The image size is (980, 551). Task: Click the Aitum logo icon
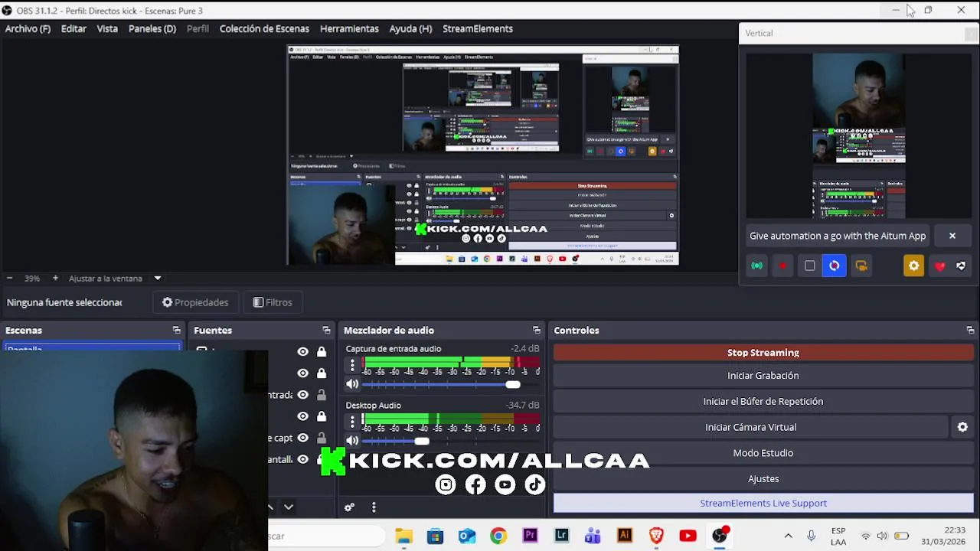[961, 266]
